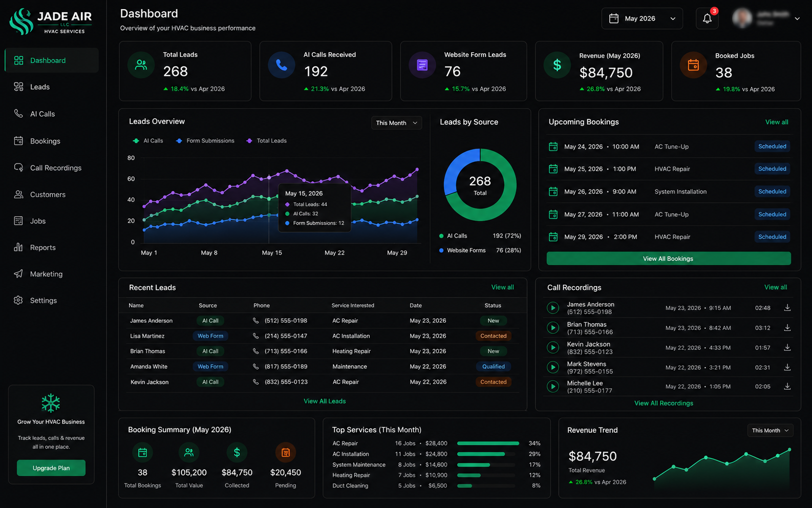Image resolution: width=812 pixels, height=508 pixels.
Task: Go to Dashboard in the sidebar
Action: coord(52,60)
